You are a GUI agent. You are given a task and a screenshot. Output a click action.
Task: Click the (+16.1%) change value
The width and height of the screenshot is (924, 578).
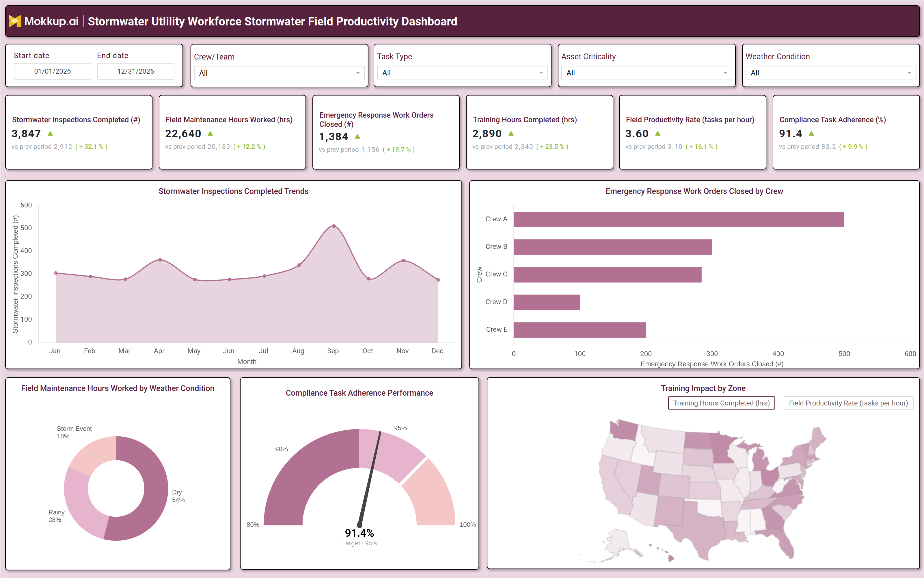(701, 147)
